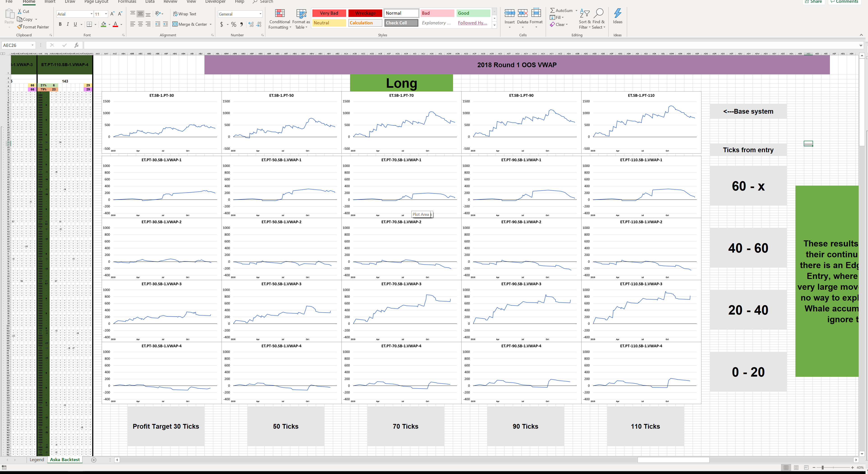Expand the formula bar
The width and height of the screenshot is (868, 474).
[861, 45]
